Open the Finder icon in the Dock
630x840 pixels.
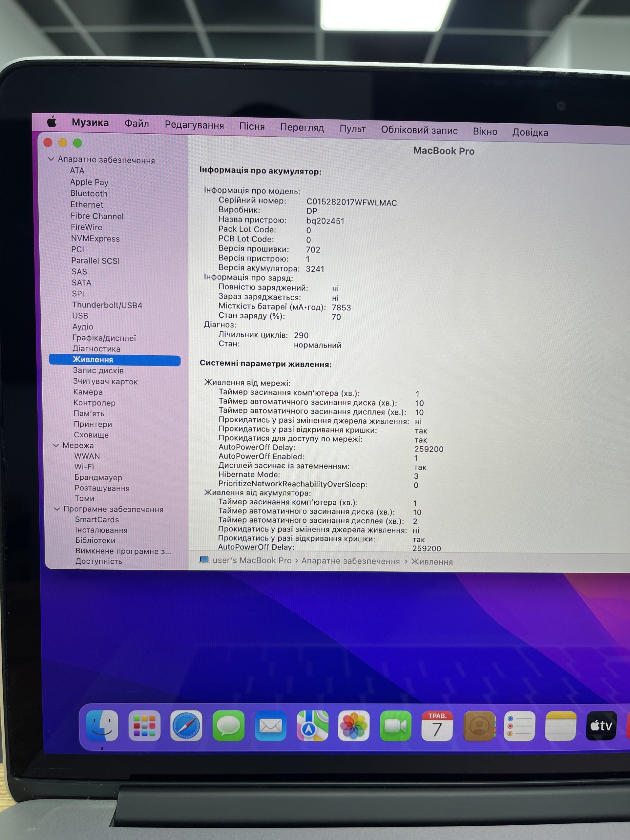click(102, 725)
